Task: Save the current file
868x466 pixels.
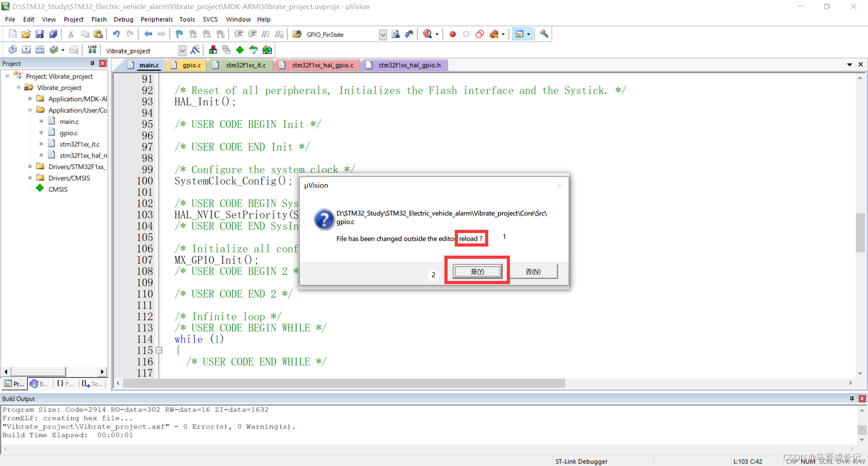Action: 39,34
